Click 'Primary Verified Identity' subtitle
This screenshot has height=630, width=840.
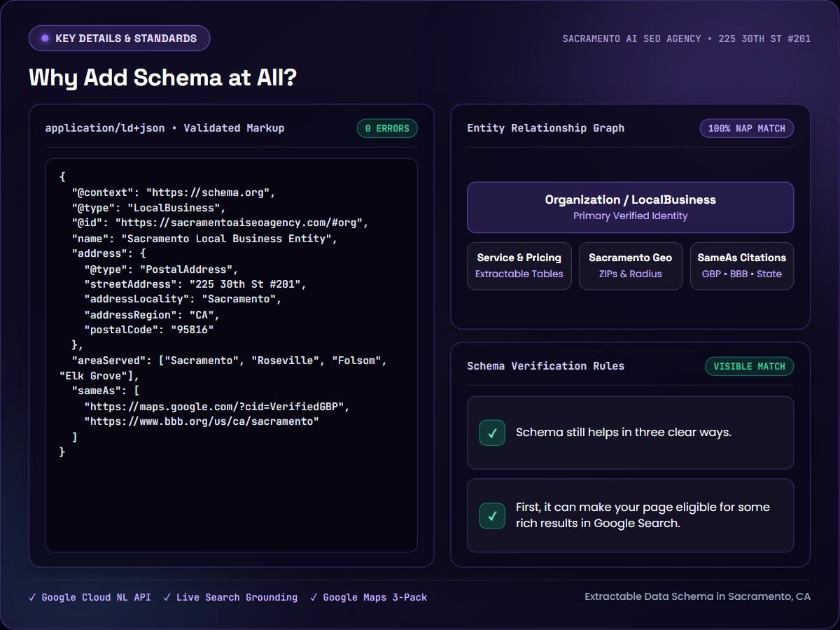tap(630, 216)
